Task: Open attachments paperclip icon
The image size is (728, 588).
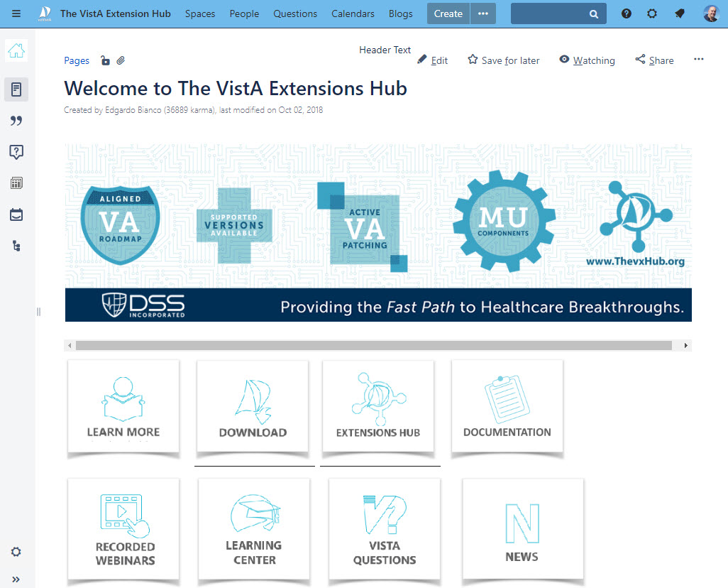Action: coord(121,60)
